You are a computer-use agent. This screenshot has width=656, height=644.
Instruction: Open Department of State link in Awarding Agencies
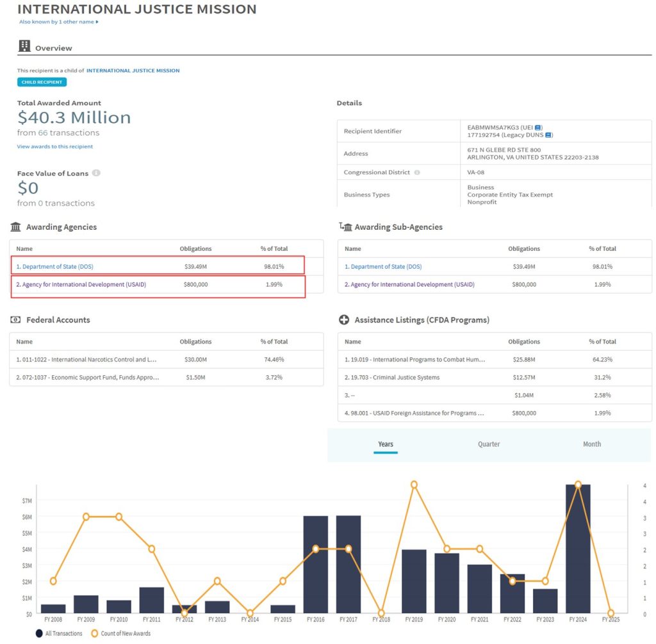point(58,266)
